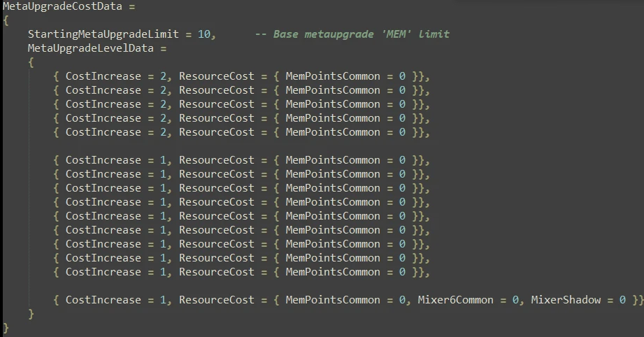
Task: Click the MetaUpgradeCostData table name
Action: click(x=62, y=6)
